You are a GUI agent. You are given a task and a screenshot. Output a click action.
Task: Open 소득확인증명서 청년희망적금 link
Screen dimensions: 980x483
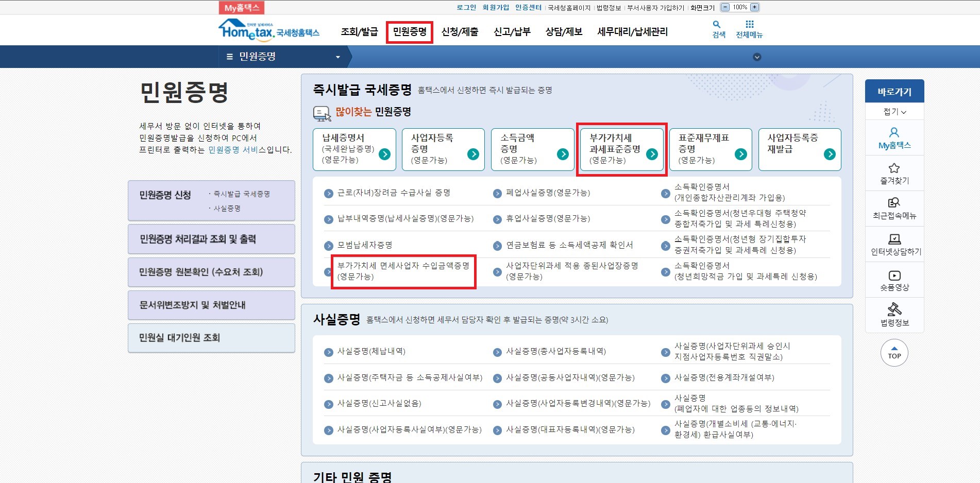tap(746, 271)
